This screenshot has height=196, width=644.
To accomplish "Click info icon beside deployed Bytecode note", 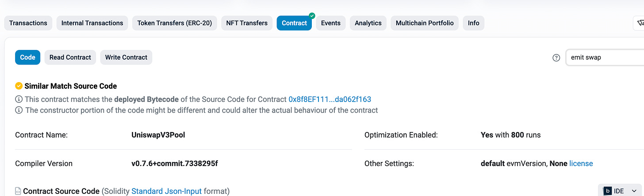I will point(19,99).
